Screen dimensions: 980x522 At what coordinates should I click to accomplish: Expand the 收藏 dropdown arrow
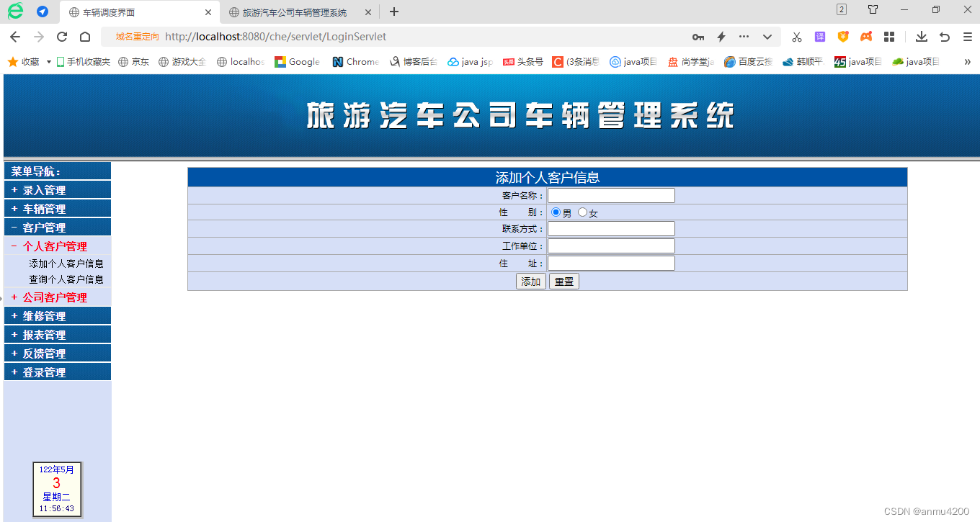(49, 62)
